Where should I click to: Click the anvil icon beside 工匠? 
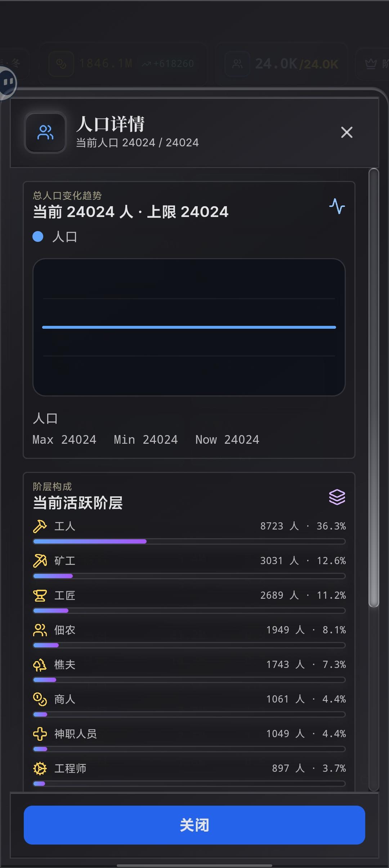point(40,595)
